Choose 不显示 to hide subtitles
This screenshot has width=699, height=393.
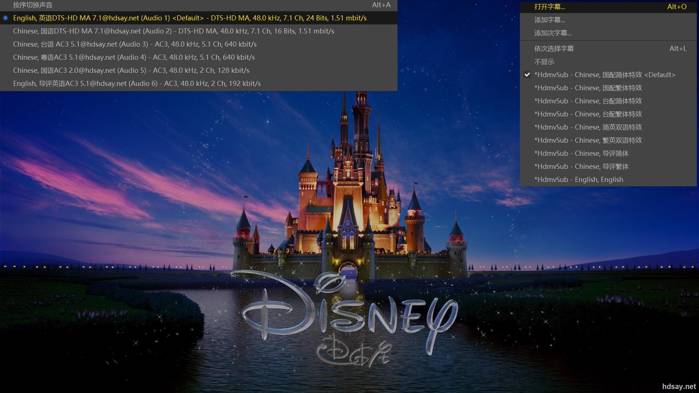(x=608, y=61)
